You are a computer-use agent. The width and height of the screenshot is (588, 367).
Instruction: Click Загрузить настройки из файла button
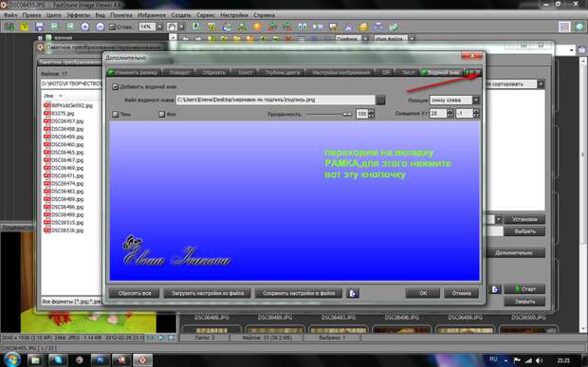208,293
